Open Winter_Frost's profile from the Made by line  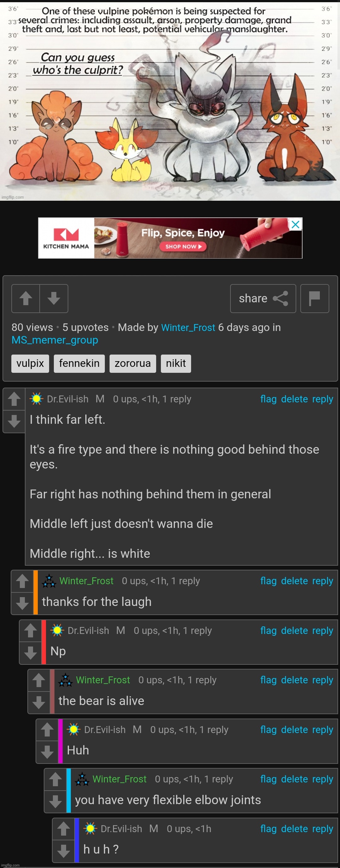click(188, 328)
